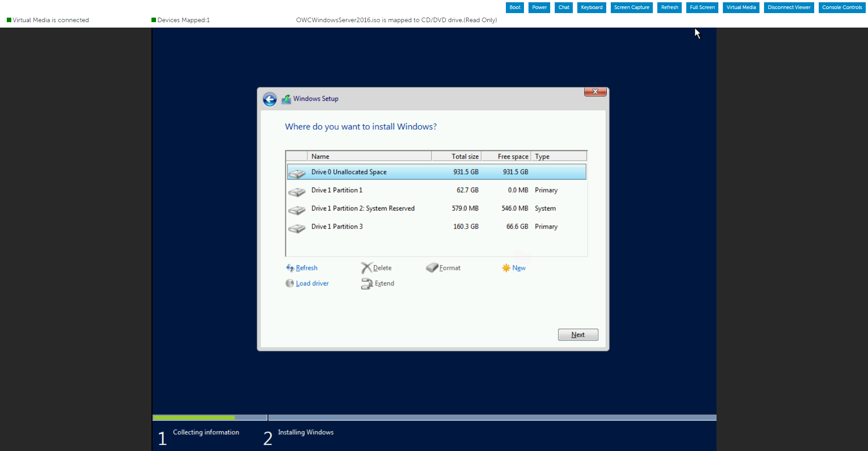The width and height of the screenshot is (868, 451).
Task: Click the Total size column header
Action: click(x=456, y=156)
